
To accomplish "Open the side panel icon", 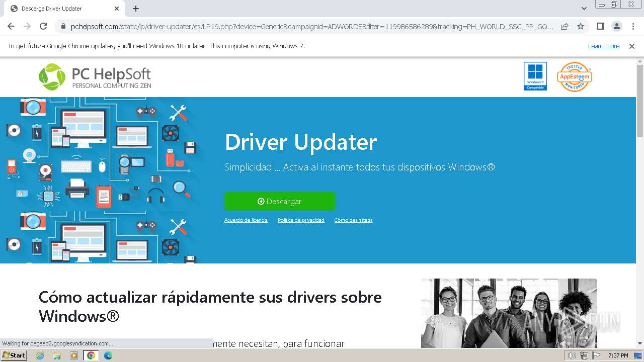I will (x=600, y=26).
